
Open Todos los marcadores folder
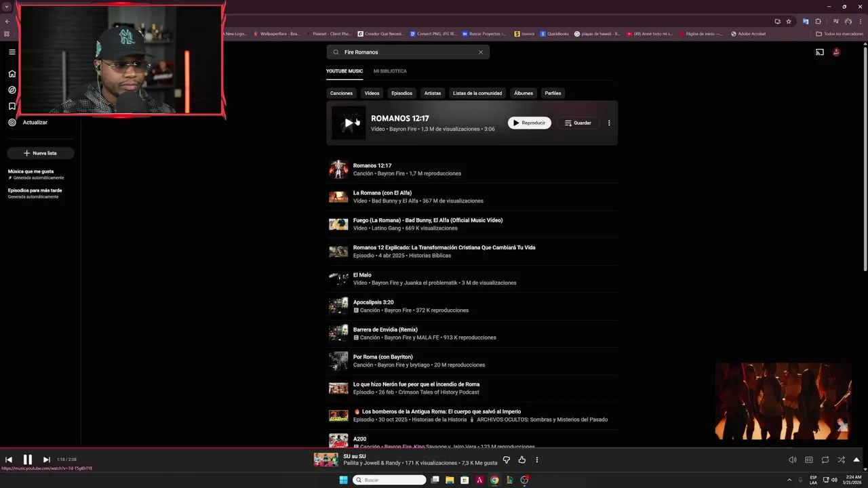pyautogui.click(x=840, y=33)
